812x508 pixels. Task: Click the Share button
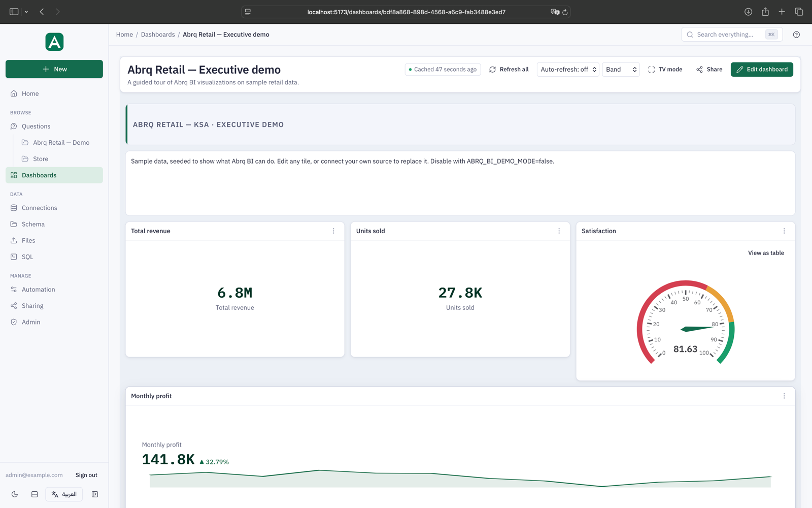[709, 69]
